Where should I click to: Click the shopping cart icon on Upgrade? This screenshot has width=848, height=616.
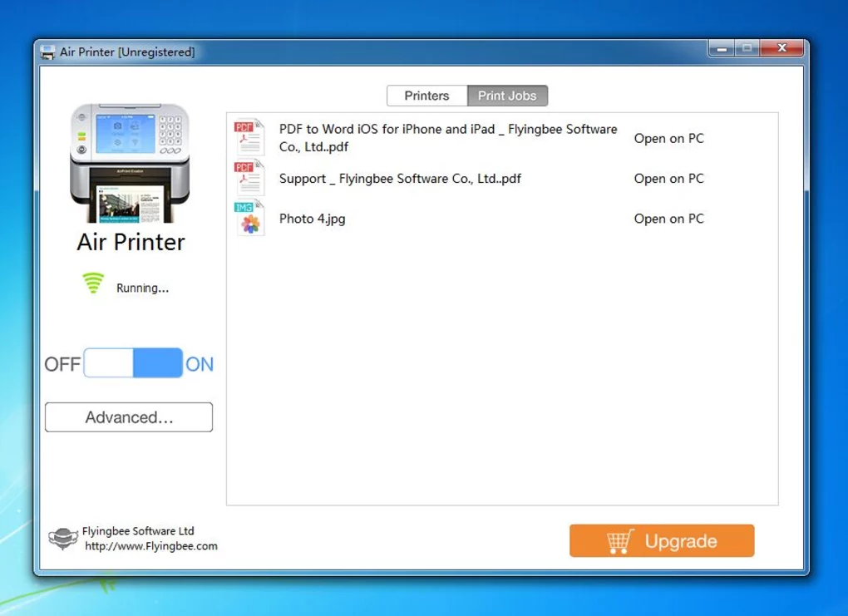click(620, 541)
